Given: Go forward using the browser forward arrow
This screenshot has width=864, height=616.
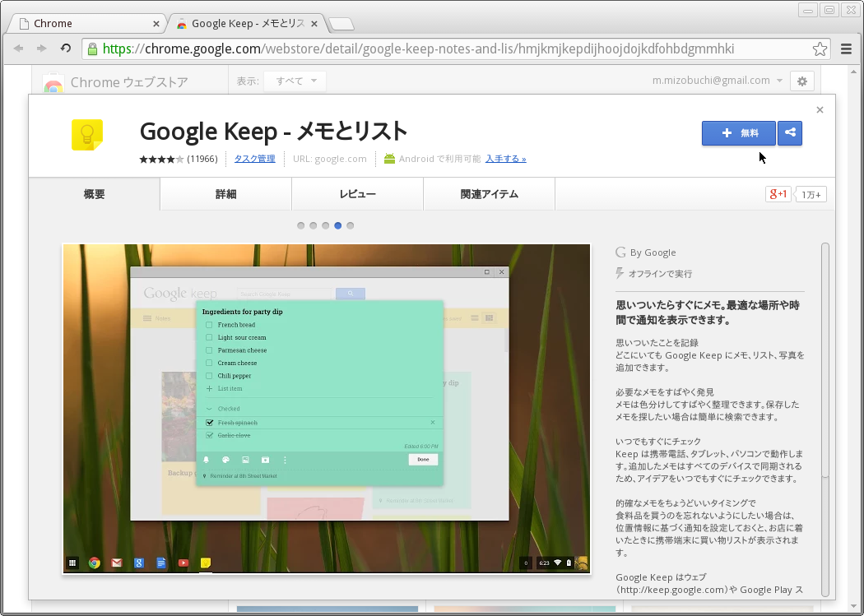Looking at the screenshot, I should (42, 49).
